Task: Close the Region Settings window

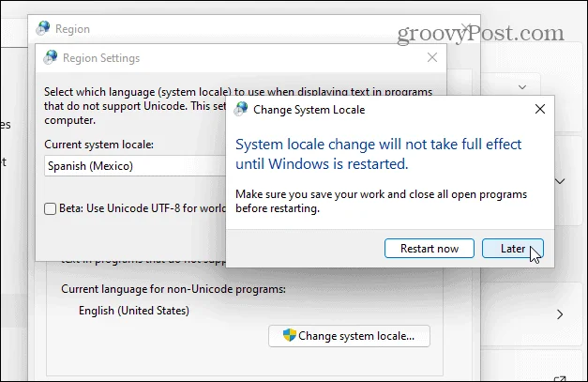Action: 432,57
